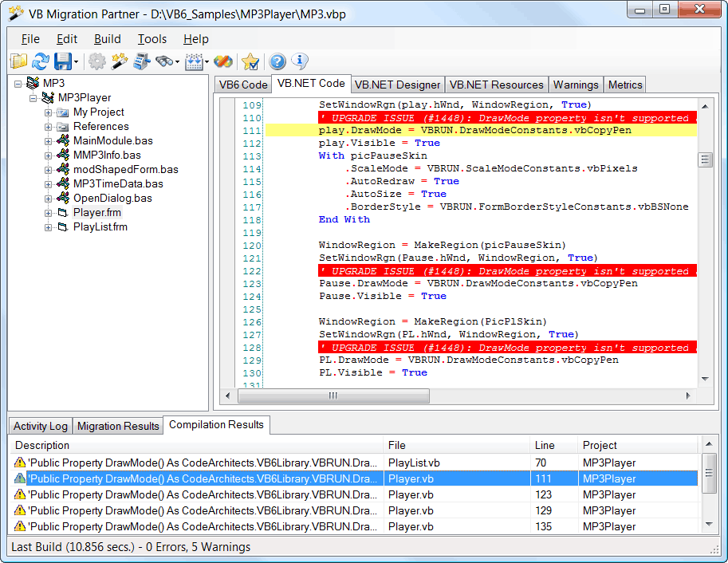The width and height of the screenshot is (728, 563).
Task: Click warning icon on line 135 row
Action: tap(19, 526)
